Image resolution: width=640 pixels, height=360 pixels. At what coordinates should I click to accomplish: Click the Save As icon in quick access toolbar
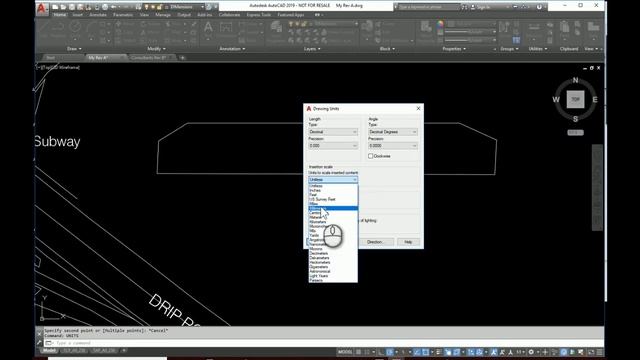(80, 7)
